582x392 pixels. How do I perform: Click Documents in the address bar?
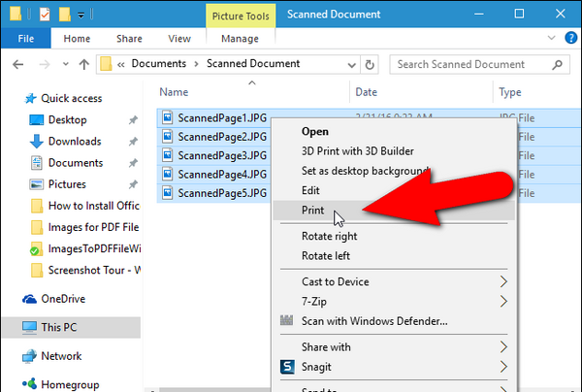click(x=158, y=63)
